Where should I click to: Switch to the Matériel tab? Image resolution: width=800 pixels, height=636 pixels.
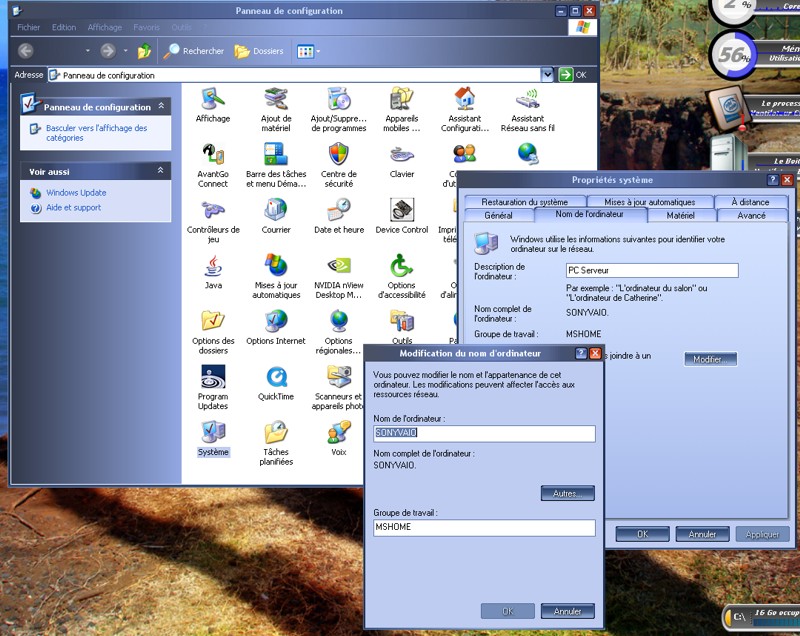(x=680, y=215)
